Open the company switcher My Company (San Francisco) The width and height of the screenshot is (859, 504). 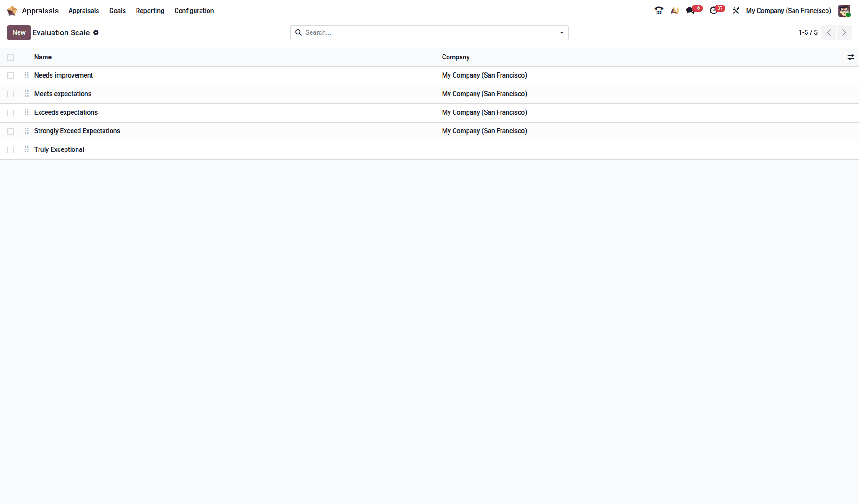point(788,11)
